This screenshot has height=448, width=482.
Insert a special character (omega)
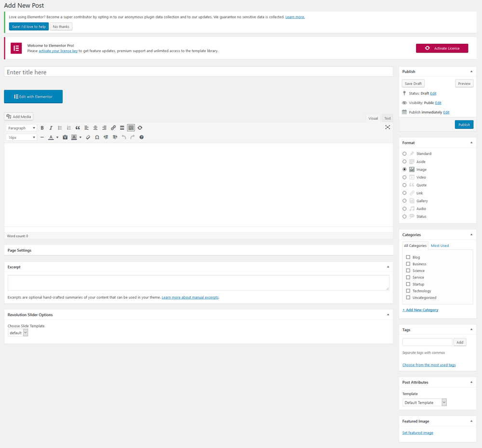(x=97, y=137)
